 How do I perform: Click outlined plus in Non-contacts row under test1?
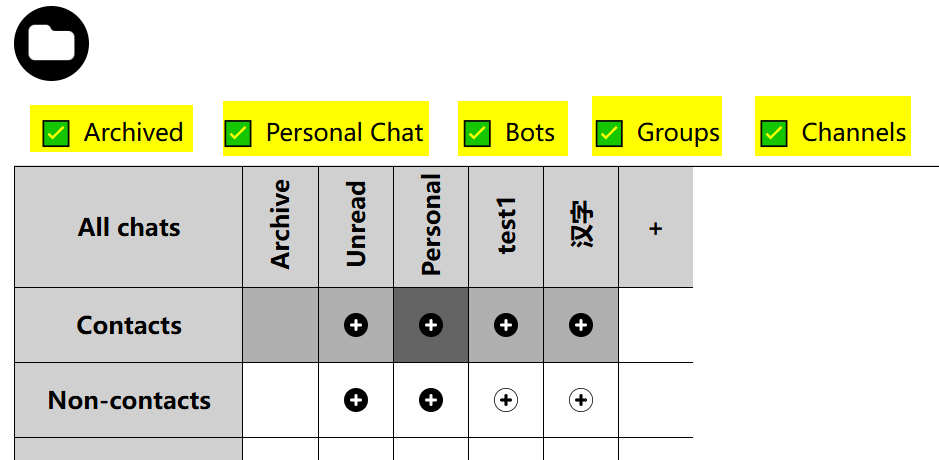(506, 400)
